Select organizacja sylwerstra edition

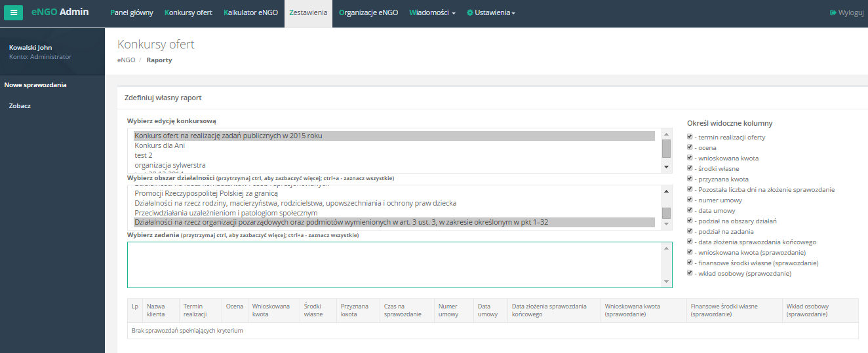394,165
